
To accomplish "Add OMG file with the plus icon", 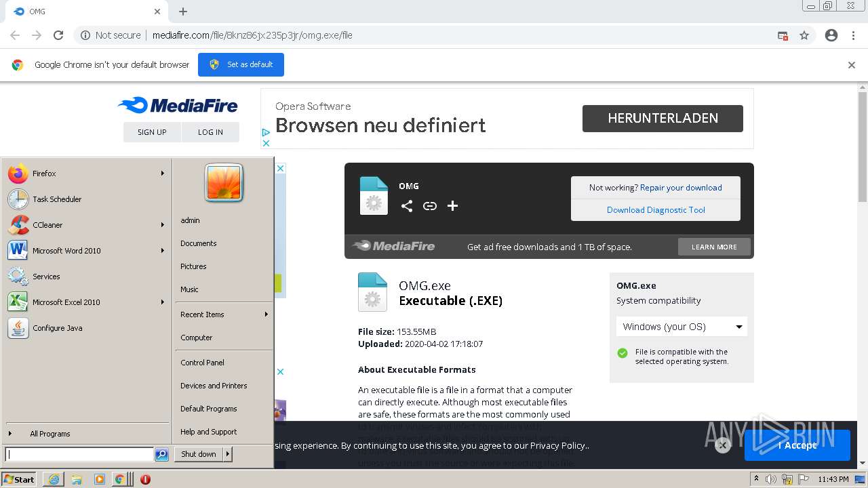I will tap(453, 206).
